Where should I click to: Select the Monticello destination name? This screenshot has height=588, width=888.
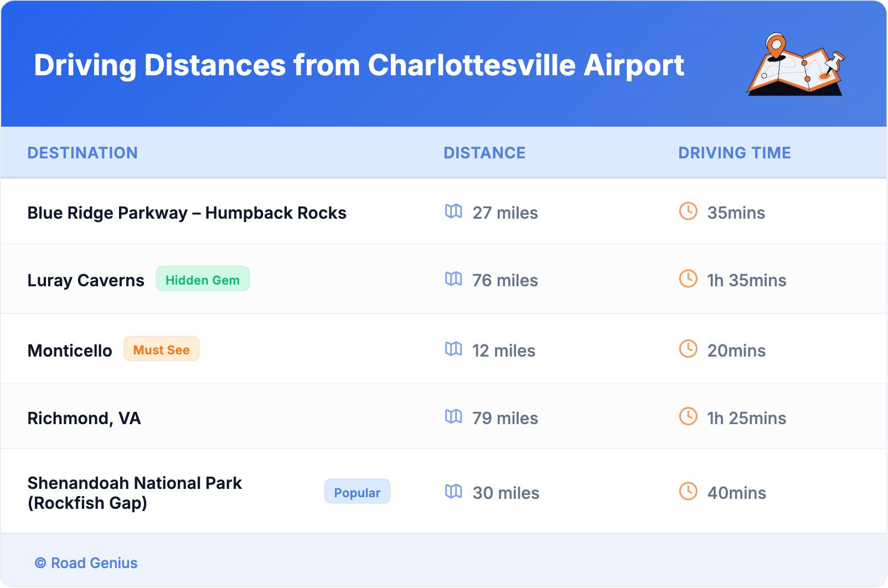(x=70, y=350)
